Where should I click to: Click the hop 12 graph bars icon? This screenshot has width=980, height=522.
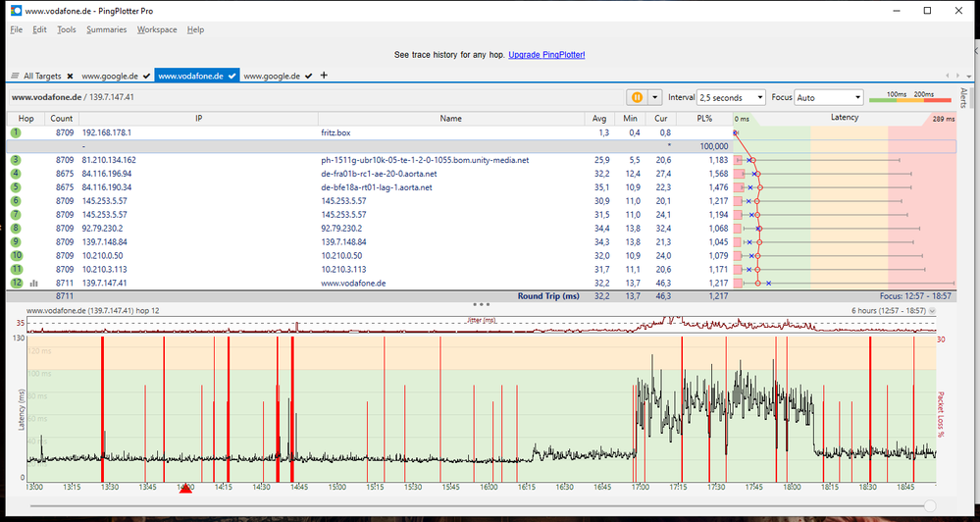[x=32, y=283]
